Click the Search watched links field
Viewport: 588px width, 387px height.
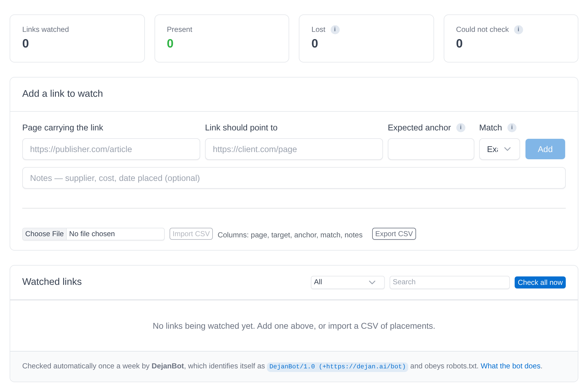449,282
